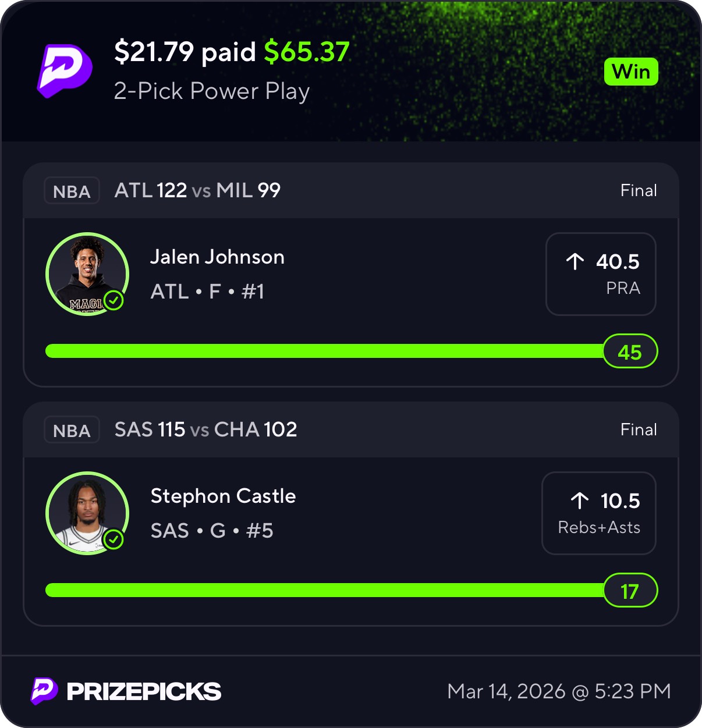702x728 pixels.
Task: Click the up arrow beside 40.5 PRA
Action: [x=575, y=262]
